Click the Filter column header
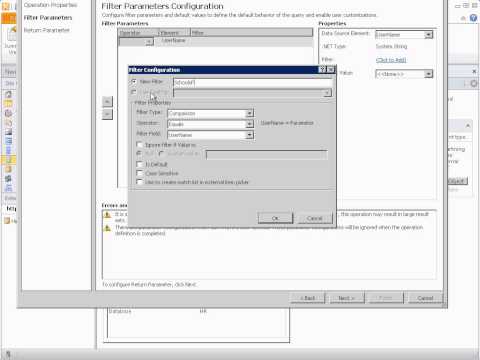 coord(252,32)
